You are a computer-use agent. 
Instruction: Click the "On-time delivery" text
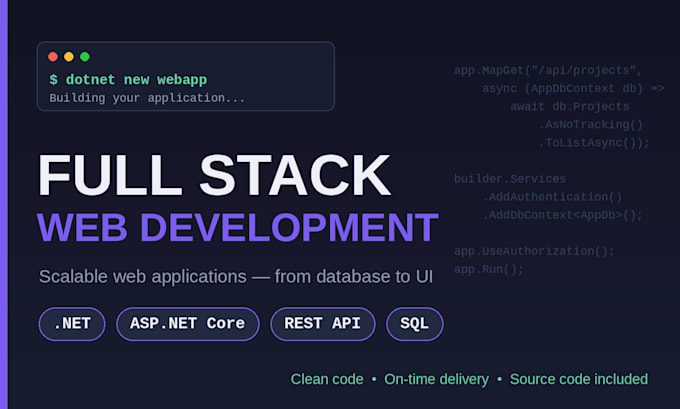(436, 380)
